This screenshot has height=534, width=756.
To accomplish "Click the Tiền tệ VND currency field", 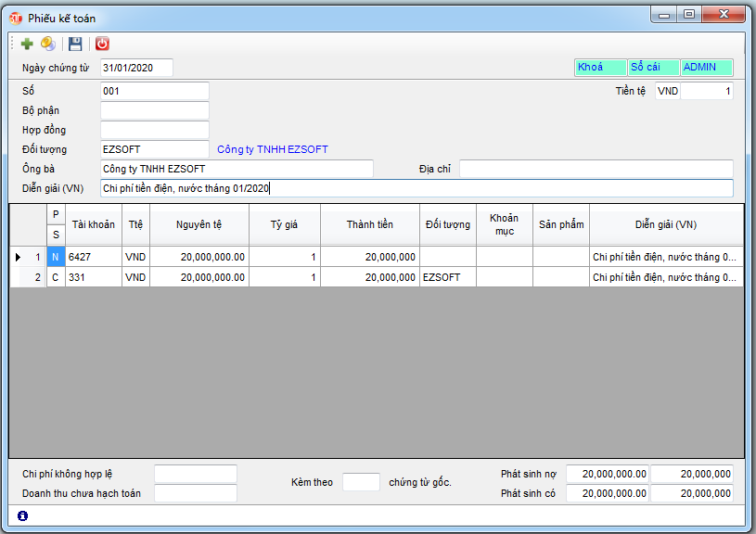I will coord(668,91).
